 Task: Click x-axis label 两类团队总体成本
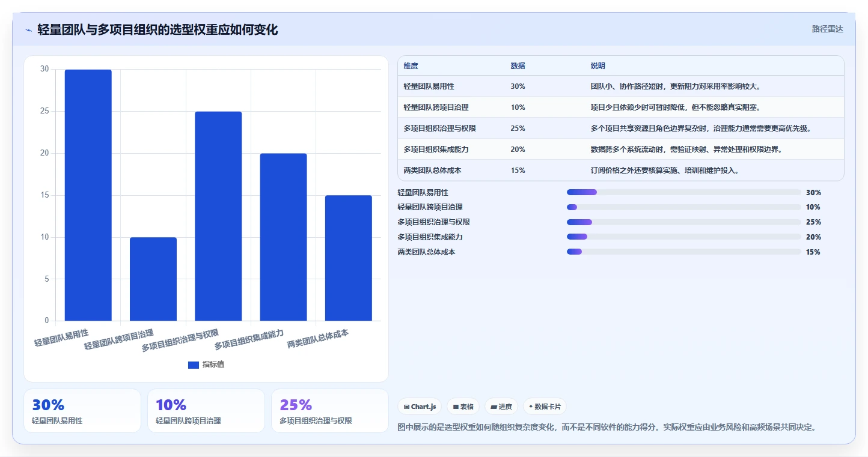click(318, 339)
